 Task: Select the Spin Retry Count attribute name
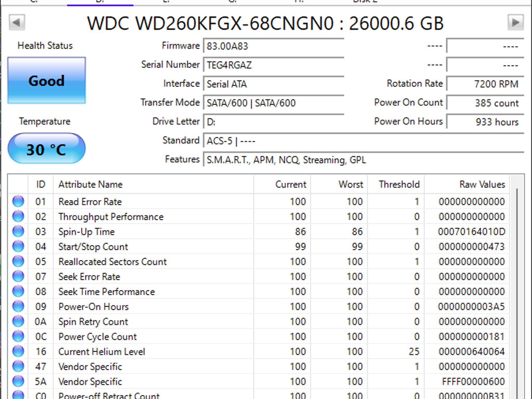pos(93,322)
